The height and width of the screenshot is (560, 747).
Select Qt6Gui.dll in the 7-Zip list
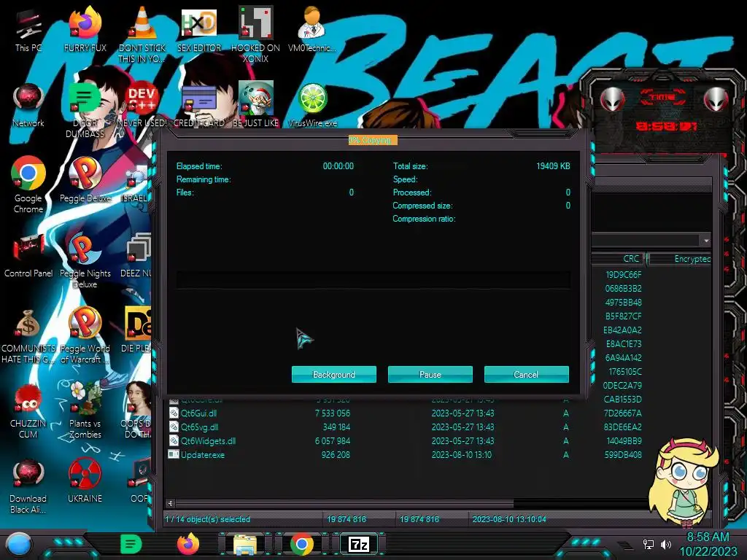click(x=199, y=413)
